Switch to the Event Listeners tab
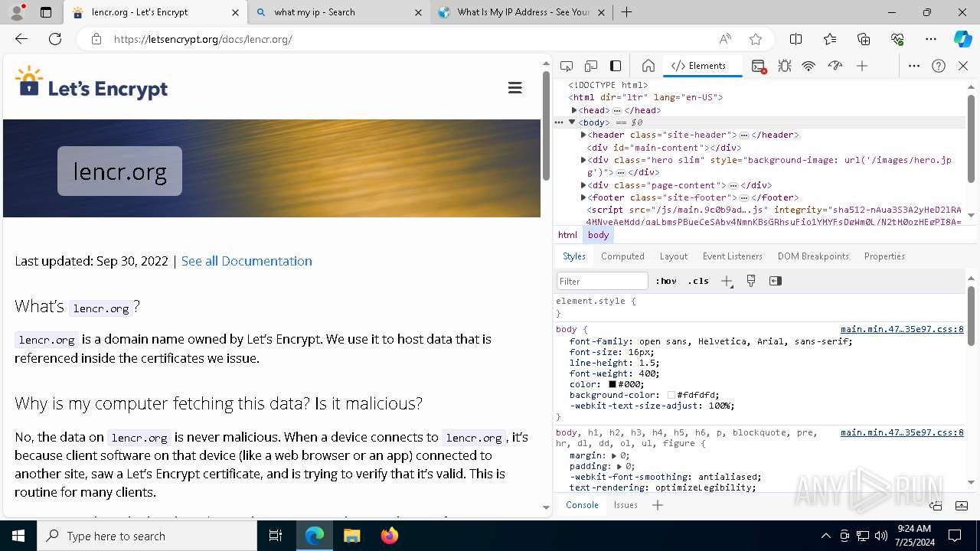The height and width of the screenshot is (551, 980). pyautogui.click(x=733, y=256)
